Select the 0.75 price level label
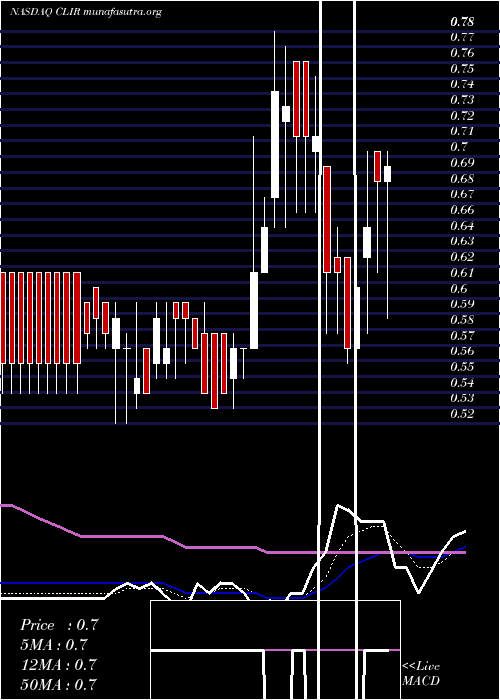Viewport: 500px width, 700px height. point(462,68)
